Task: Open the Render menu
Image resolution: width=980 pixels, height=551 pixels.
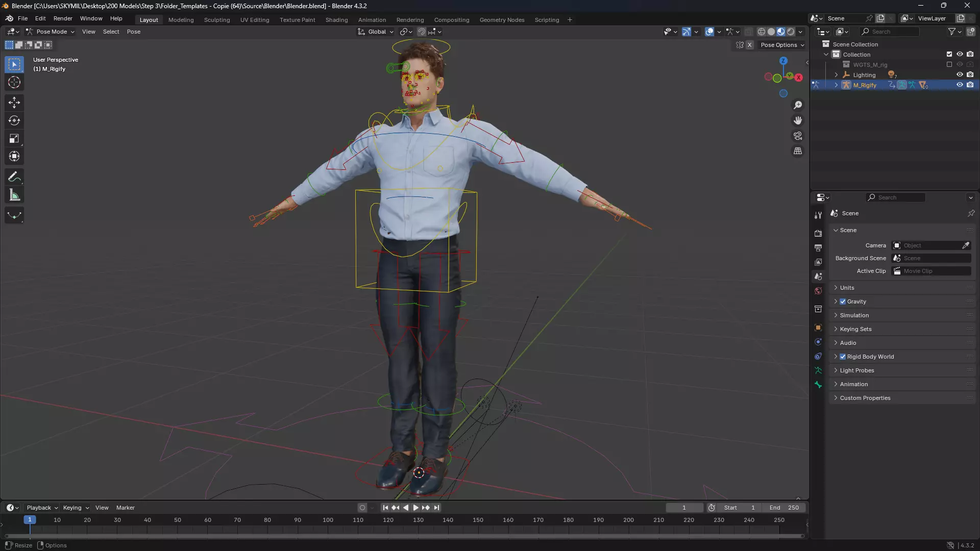Action: point(63,18)
